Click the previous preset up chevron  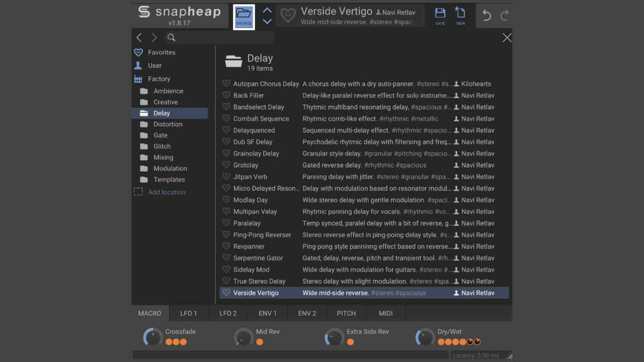click(267, 10)
